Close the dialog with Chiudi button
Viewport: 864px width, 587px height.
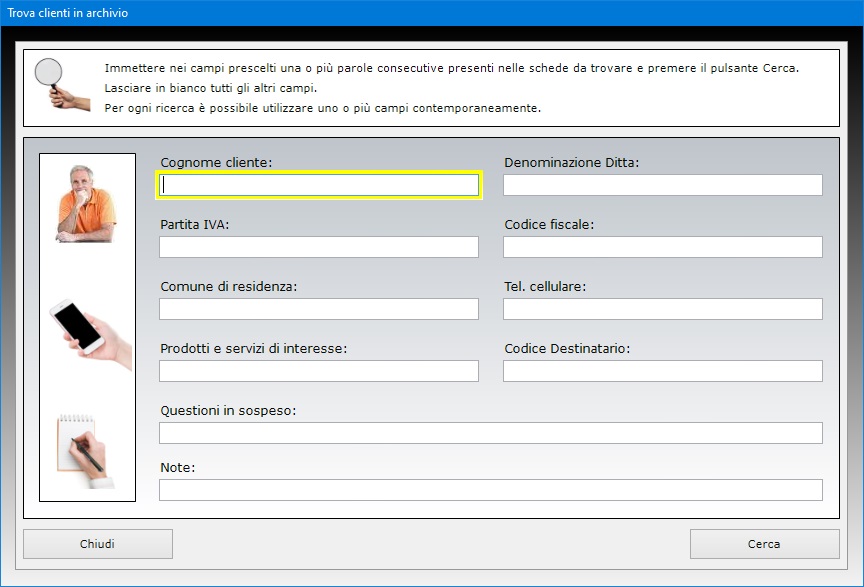(x=98, y=544)
